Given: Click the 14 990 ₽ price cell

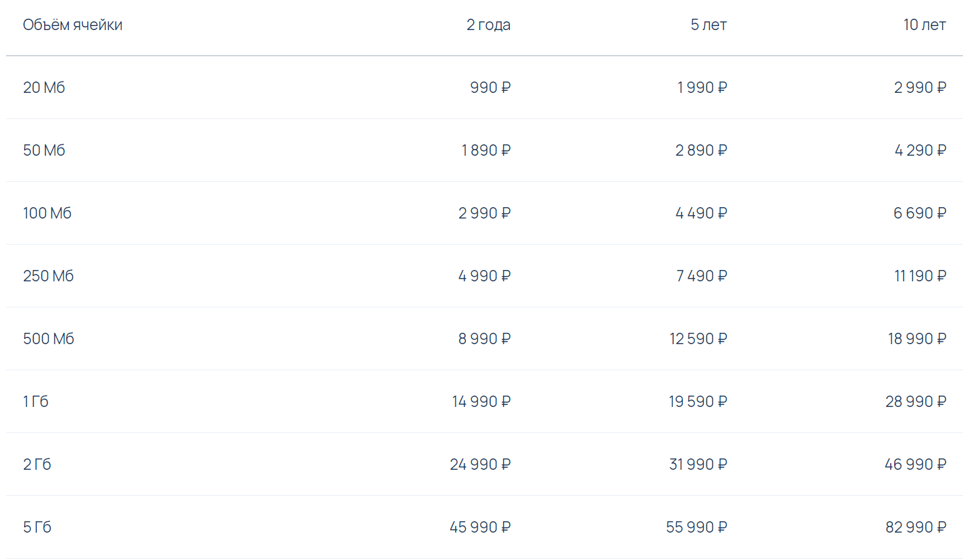Looking at the screenshot, I should [x=480, y=402].
